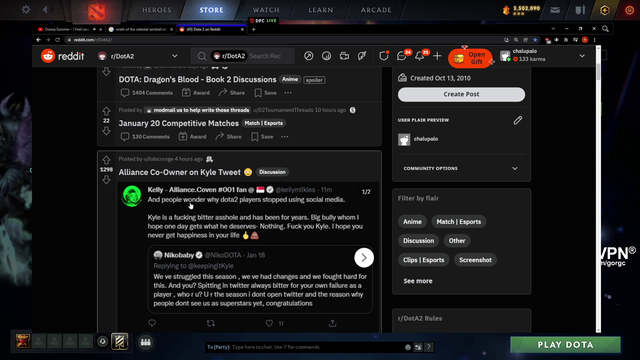
Task: Switch to Donna Summer YouTube tab
Action: coord(69,29)
